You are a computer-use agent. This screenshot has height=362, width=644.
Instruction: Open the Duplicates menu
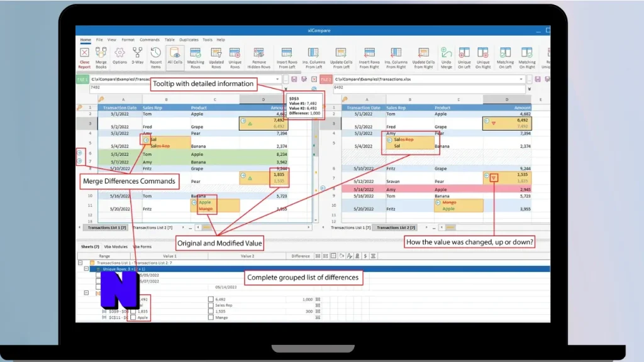tap(189, 40)
